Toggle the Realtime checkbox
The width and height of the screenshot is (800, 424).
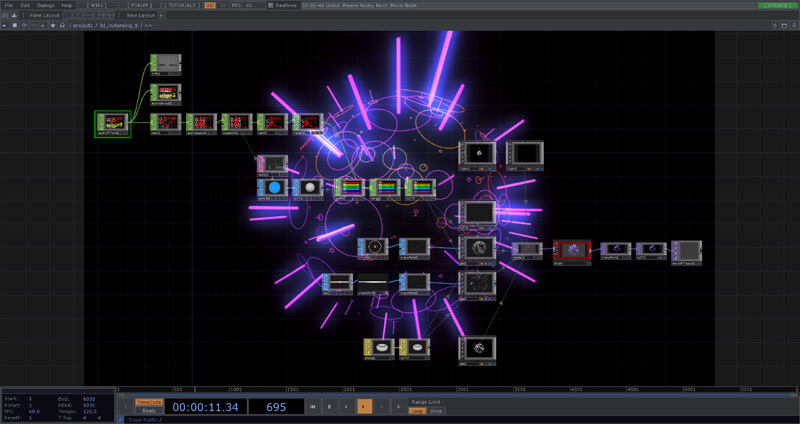click(x=271, y=5)
